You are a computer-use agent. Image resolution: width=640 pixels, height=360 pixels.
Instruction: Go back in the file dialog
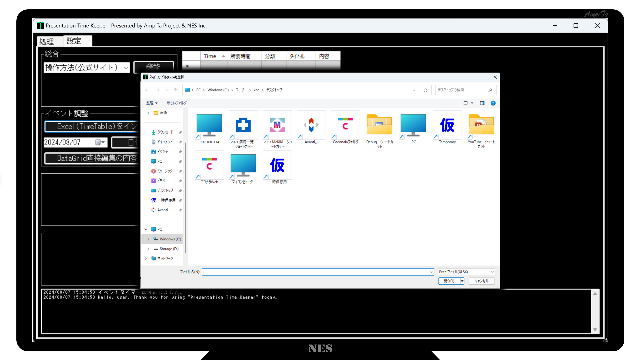[x=147, y=90]
